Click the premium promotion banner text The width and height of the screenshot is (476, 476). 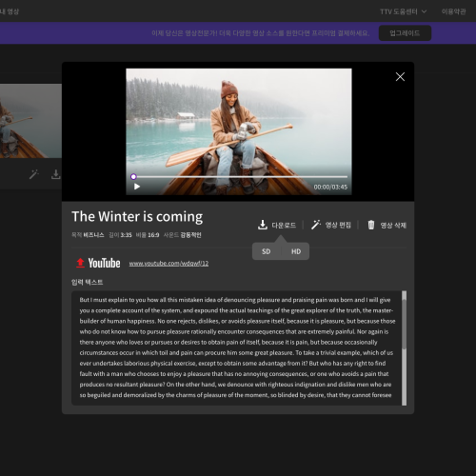pos(261,33)
